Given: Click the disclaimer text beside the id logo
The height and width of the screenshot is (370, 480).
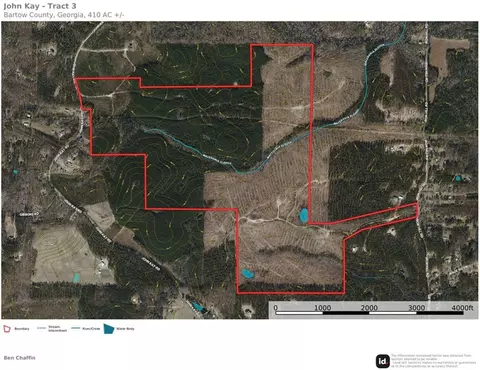Looking at the screenshot, I should tap(434, 361).
